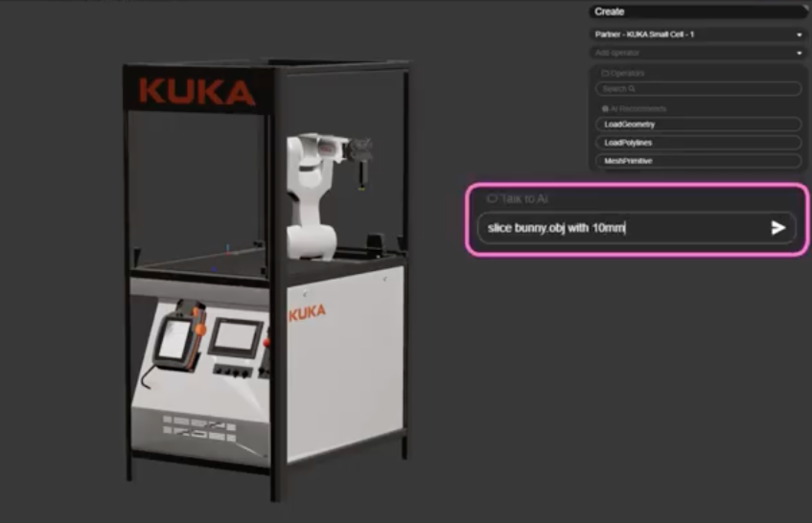Select the white robot arm in the viewport
812x523 pixels.
pos(312,192)
